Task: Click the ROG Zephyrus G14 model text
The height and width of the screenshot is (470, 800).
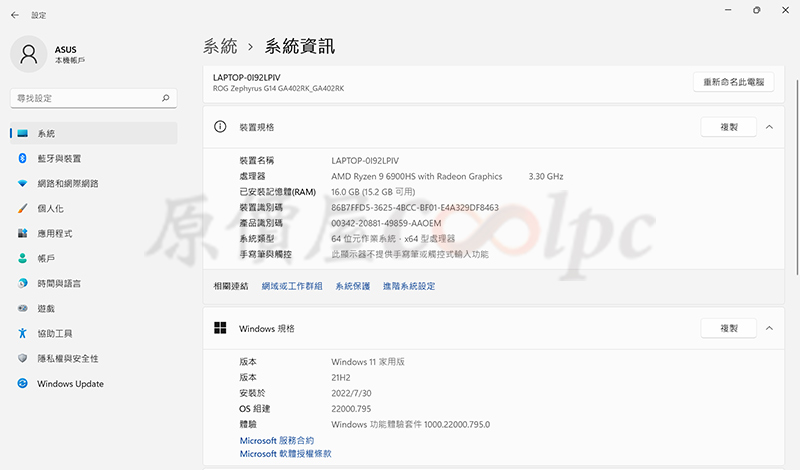Action: click(279, 88)
